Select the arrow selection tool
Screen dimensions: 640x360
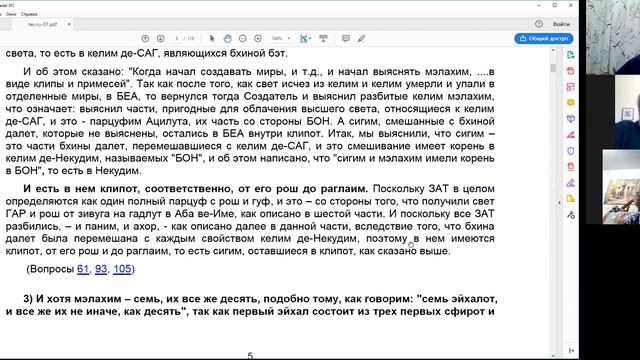pos(212,38)
